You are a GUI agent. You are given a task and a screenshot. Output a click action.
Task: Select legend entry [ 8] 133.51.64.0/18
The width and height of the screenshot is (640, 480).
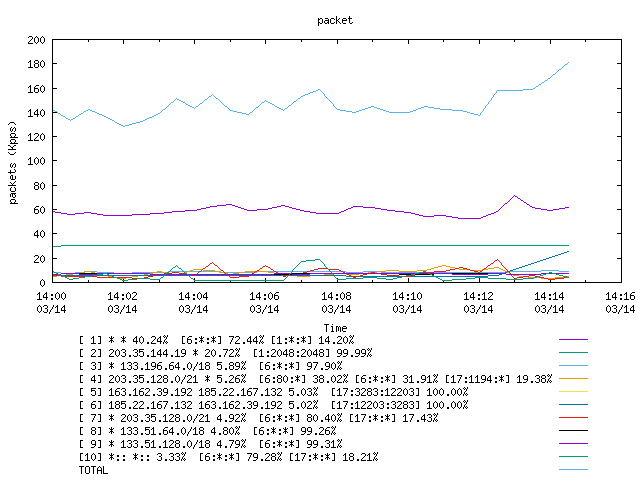click(207, 431)
